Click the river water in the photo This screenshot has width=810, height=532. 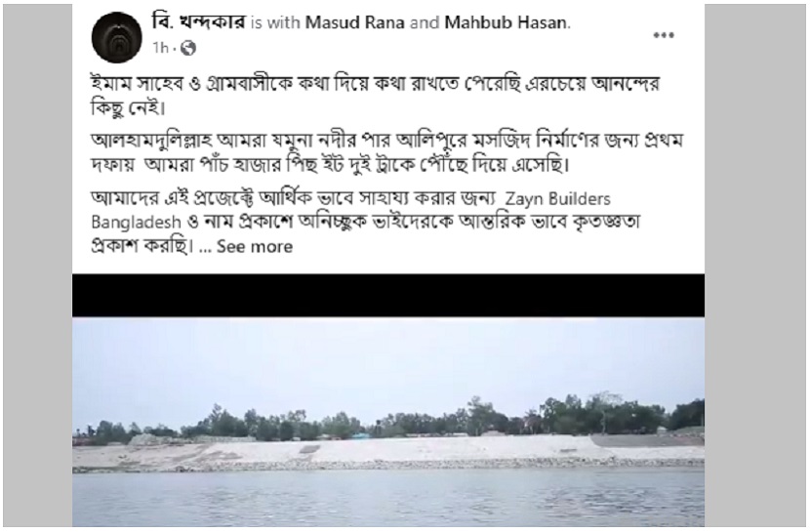pyautogui.click(x=388, y=499)
